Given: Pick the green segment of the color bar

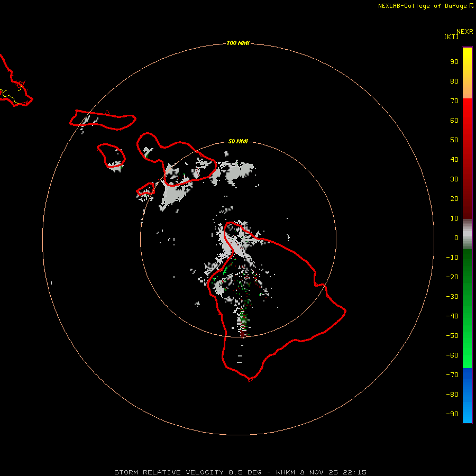Looking at the screenshot, I should tap(467, 309).
